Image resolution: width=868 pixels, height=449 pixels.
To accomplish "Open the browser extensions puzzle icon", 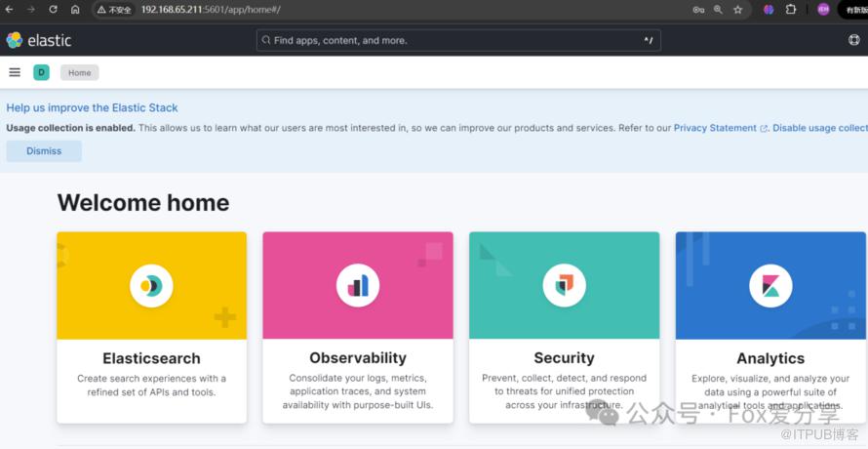I will pos(791,10).
